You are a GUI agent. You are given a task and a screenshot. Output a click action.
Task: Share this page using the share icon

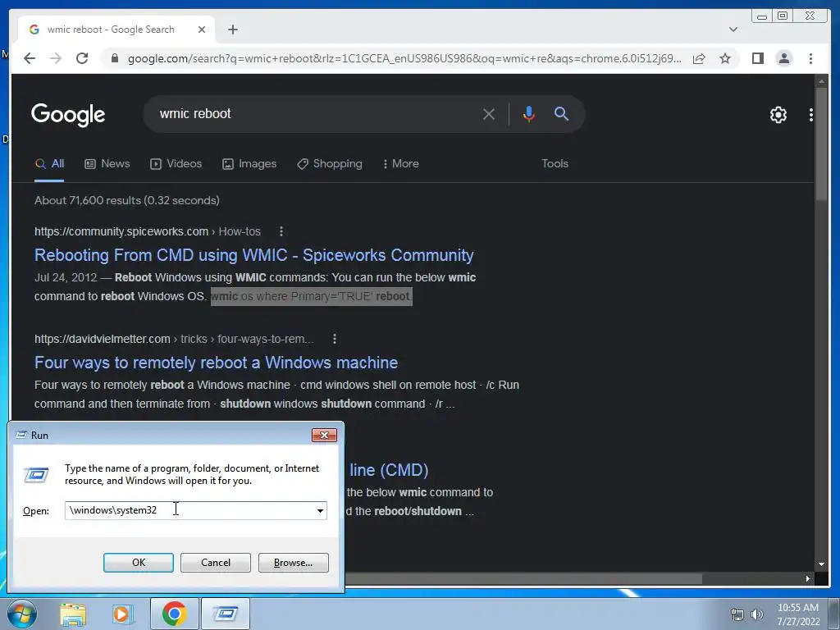[699, 58]
